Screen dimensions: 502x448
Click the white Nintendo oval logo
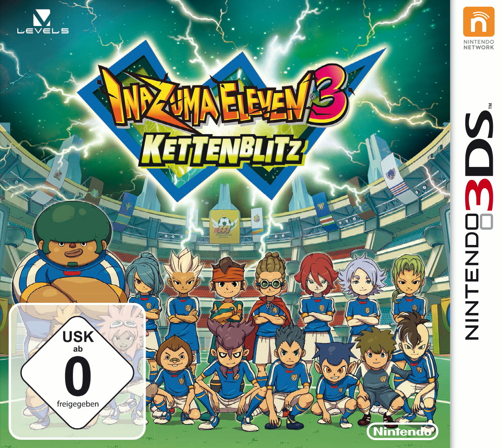click(x=402, y=432)
